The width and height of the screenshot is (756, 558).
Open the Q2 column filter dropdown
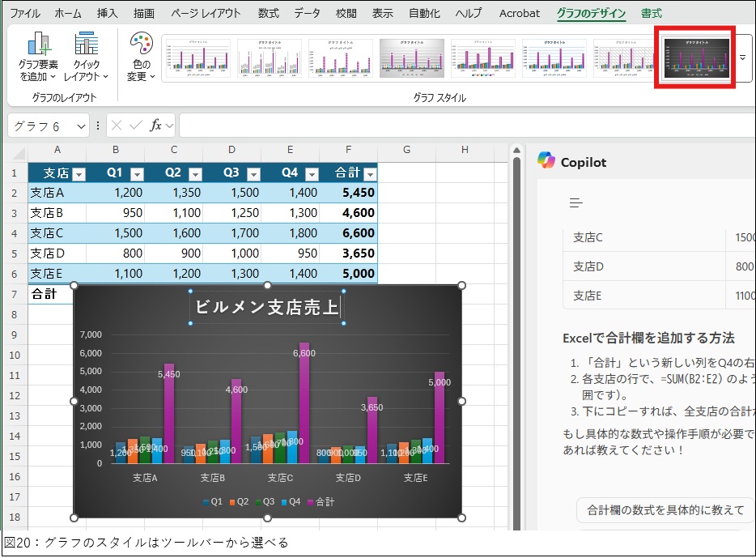[x=195, y=174]
